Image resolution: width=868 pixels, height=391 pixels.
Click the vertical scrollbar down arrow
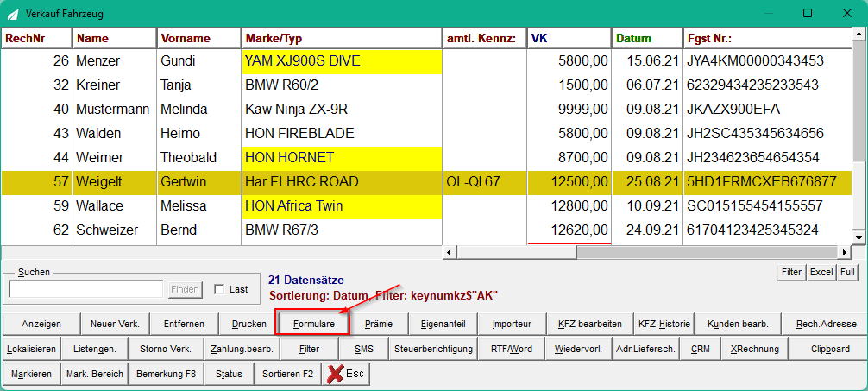(x=859, y=237)
